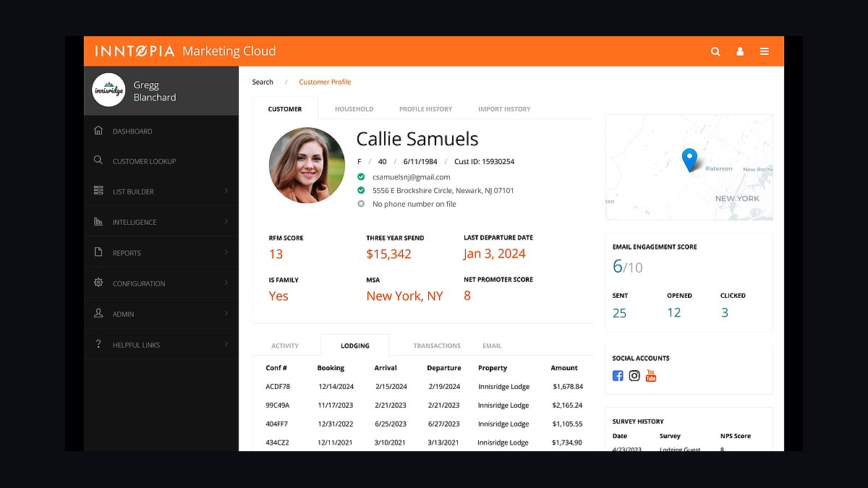Click the Configuration gear icon
The image size is (868, 488).
pyautogui.click(x=98, y=283)
